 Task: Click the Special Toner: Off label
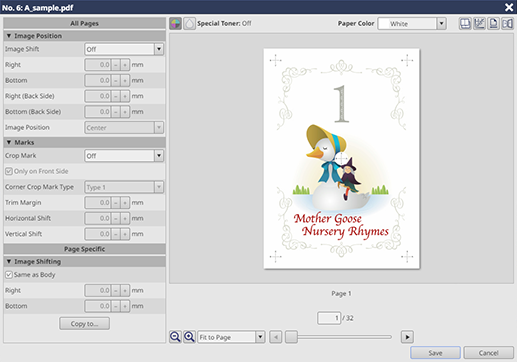[224, 24]
